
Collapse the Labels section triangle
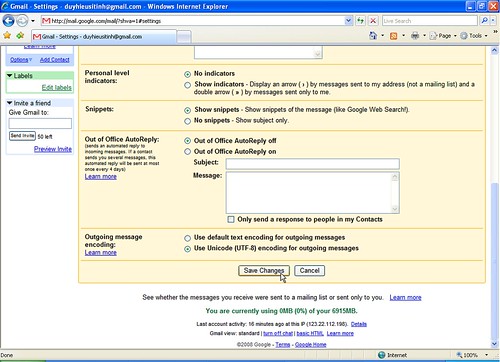coord(10,76)
